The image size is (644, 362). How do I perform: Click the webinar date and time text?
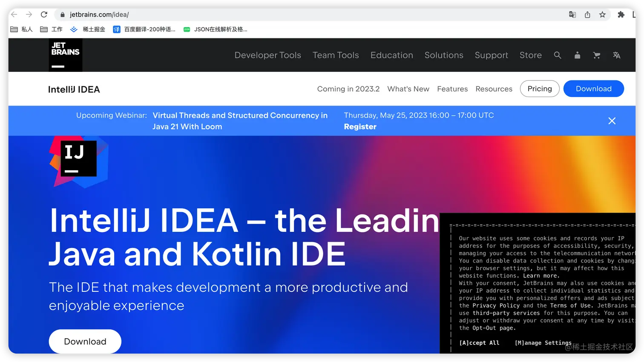[x=419, y=115]
